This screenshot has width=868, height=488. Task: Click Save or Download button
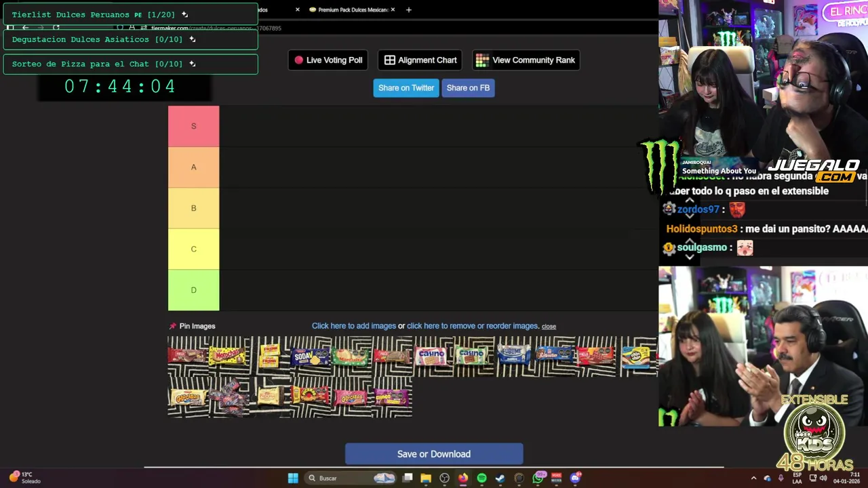tap(434, 454)
